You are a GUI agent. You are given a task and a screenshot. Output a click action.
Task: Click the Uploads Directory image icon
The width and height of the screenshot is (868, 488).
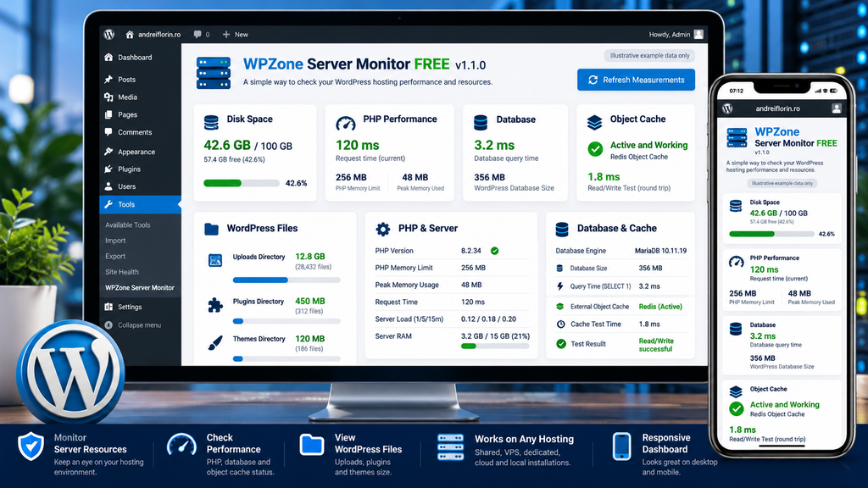pyautogui.click(x=215, y=260)
